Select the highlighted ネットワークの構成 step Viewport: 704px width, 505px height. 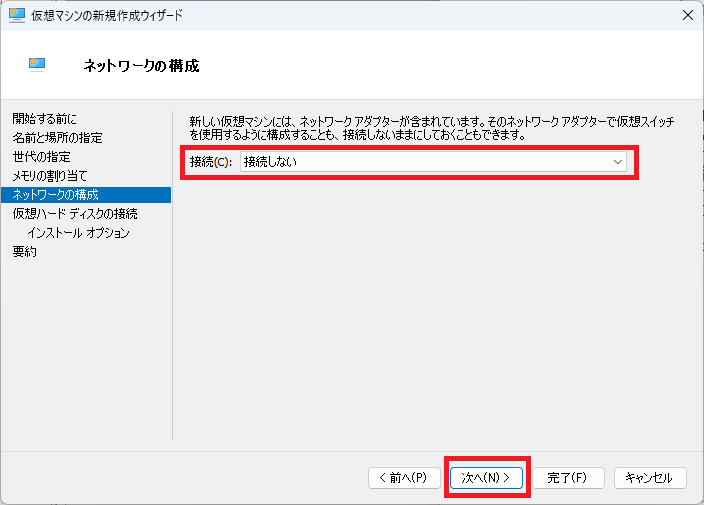pos(86,195)
